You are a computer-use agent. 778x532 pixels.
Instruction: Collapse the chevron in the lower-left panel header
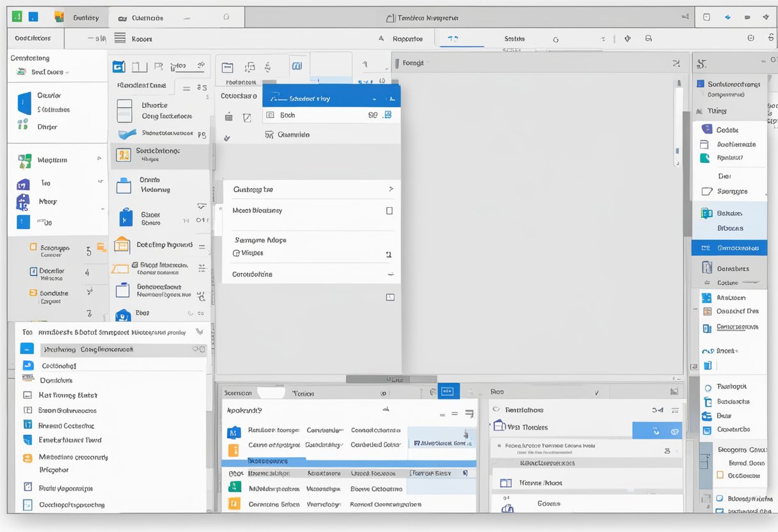(199, 332)
